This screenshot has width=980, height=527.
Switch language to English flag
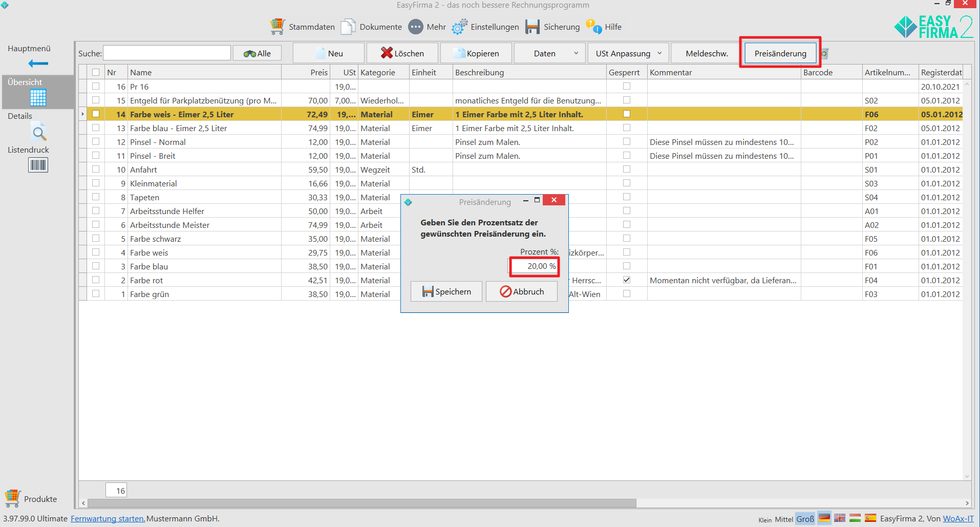(840, 518)
